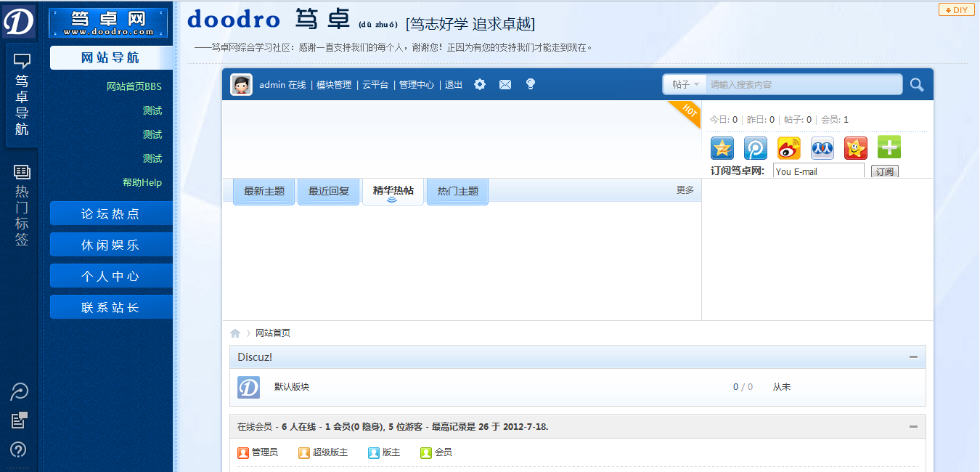Collapse the Discuz! section
This screenshot has height=472, width=980.
[913, 357]
